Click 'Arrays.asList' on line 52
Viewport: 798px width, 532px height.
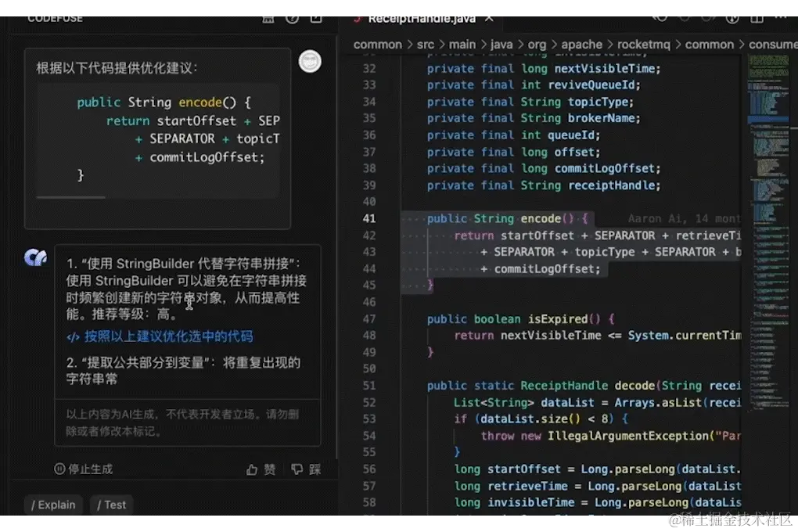658,402
